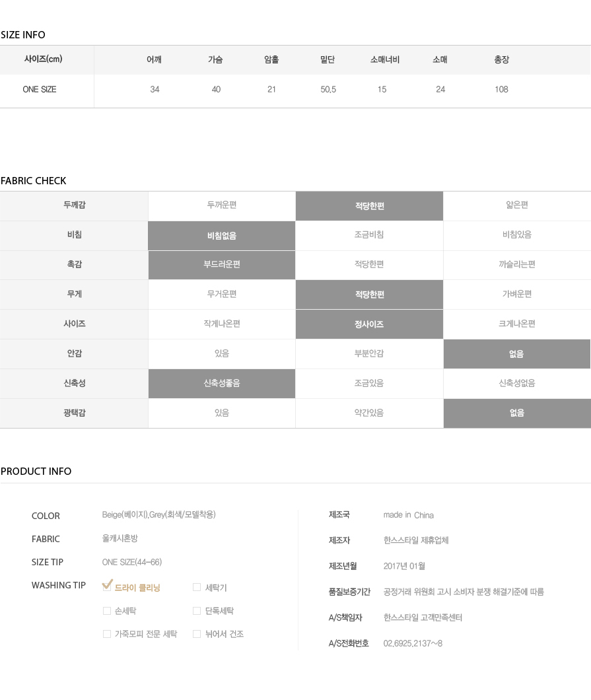The width and height of the screenshot is (591, 700).
Task: Click the 두께감 row label
Action: [x=74, y=205]
